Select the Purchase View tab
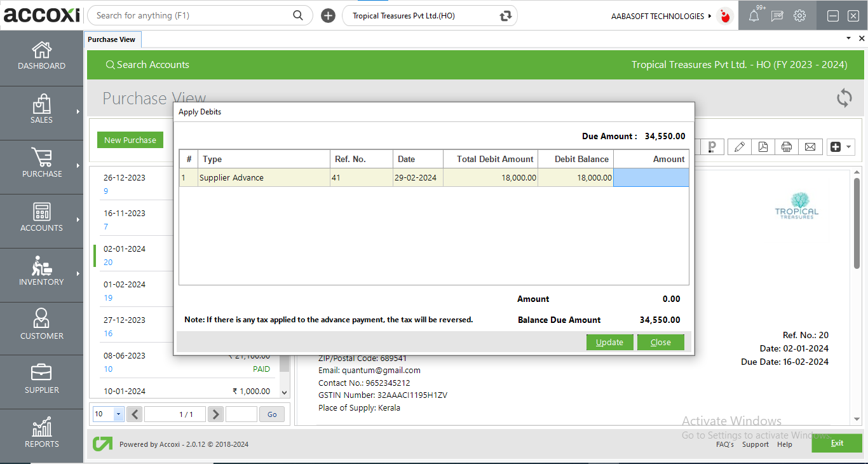This screenshot has width=868, height=464. coord(111,39)
